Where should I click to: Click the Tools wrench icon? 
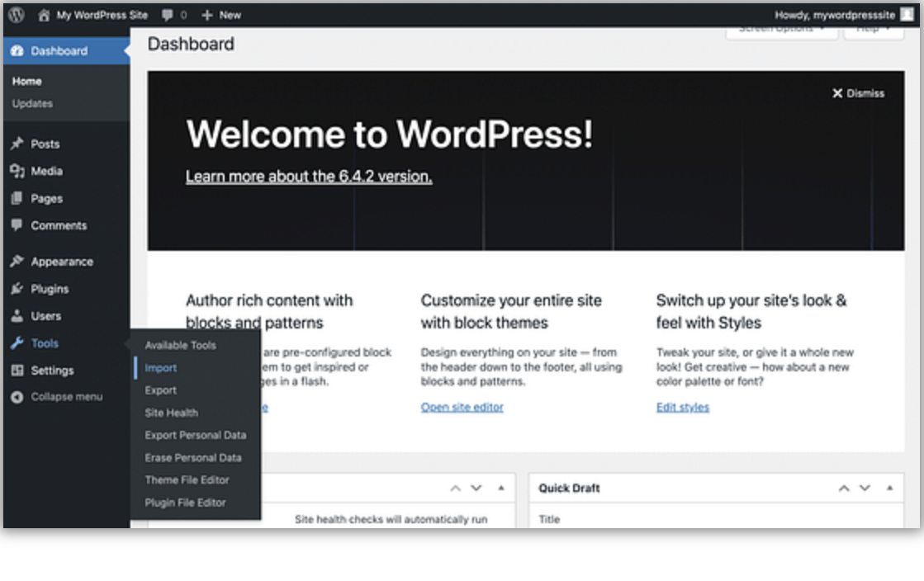click(x=17, y=343)
